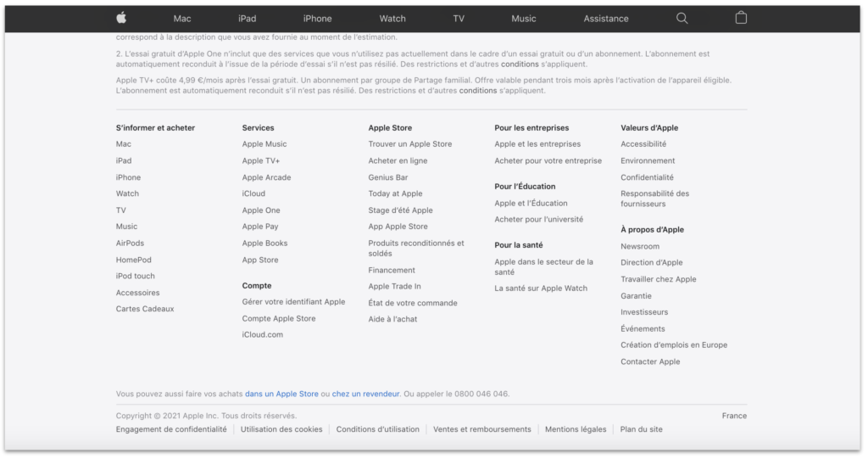Click the 'chez un revendeur' link
The width and height of the screenshot is (868, 459).
point(365,394)
